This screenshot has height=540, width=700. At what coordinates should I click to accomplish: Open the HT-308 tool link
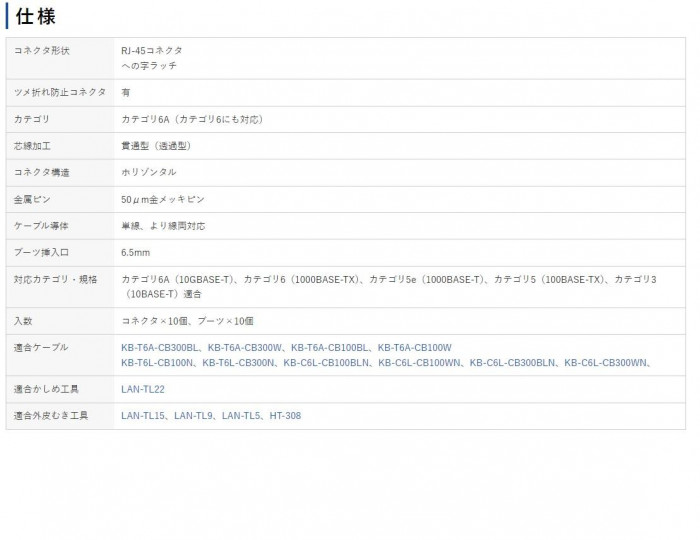tap(285, 415)
